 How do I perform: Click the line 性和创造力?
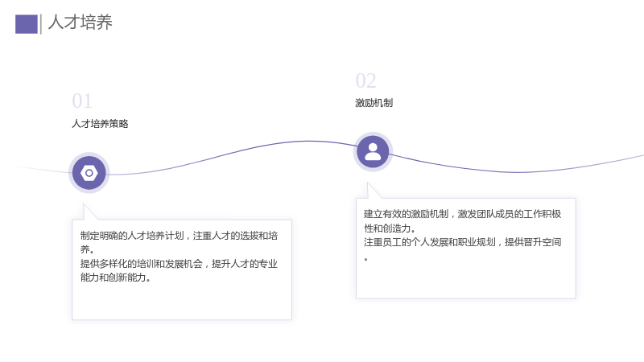(x=390, y=228)
